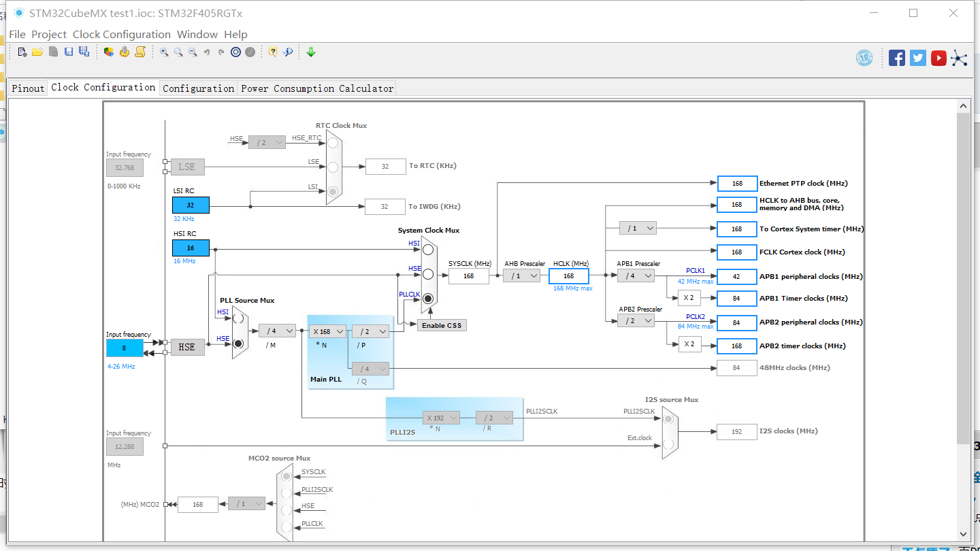Screen dimensions: 980x551
Task: Open the Twitter icon link
Action: click(918, 58)
